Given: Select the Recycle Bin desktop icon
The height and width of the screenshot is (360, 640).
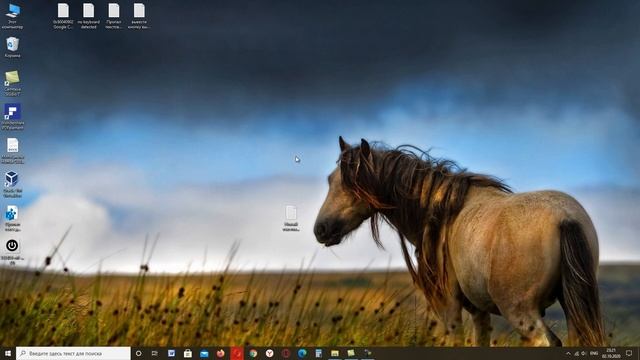Looking at the screenshot, I should click(12, 47).
